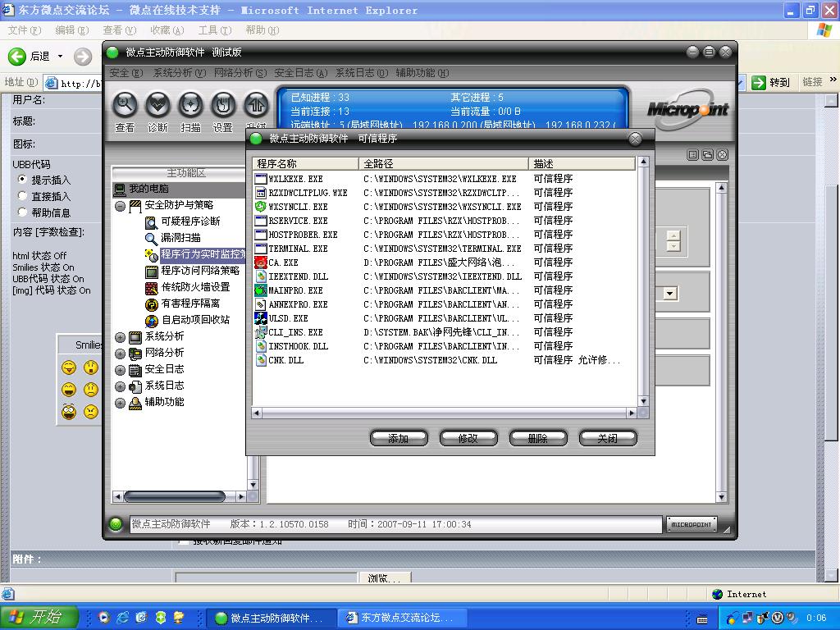Expand the 辅助功能 node in the tree

(120, 403)
